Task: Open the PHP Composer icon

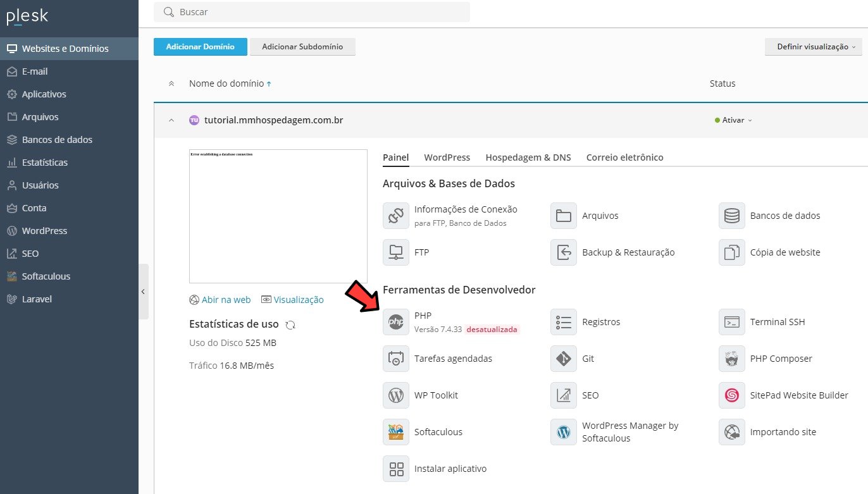Action: point(732,359)
